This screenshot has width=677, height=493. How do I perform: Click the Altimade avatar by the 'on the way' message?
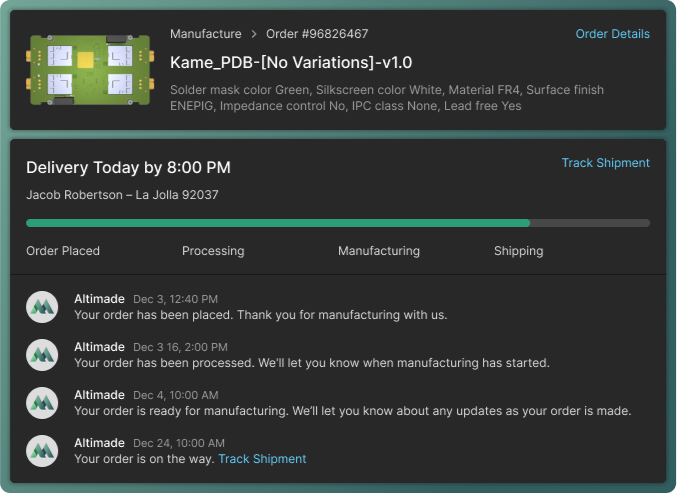[x=42, y=451]
